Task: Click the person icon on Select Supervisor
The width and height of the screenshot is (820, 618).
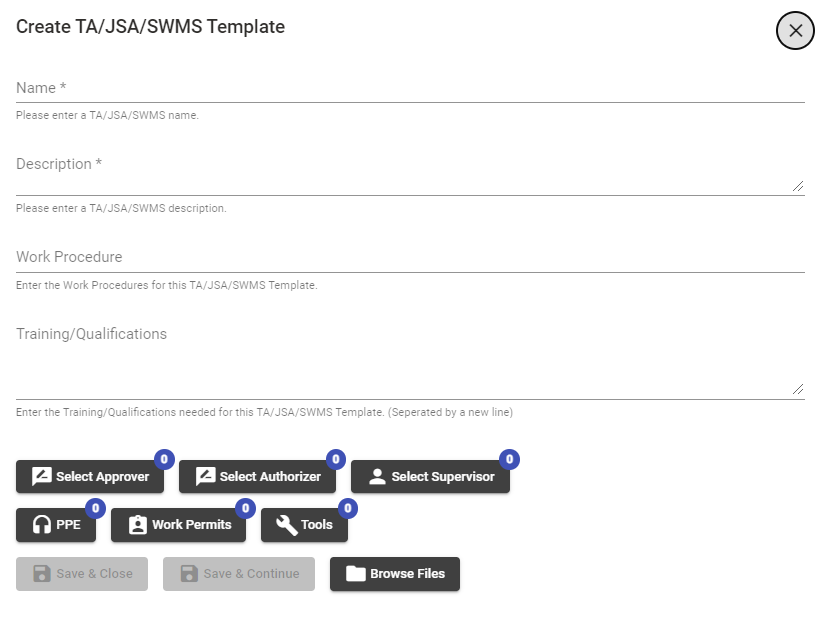Action: pyautogui.click(x=377, y=476)
